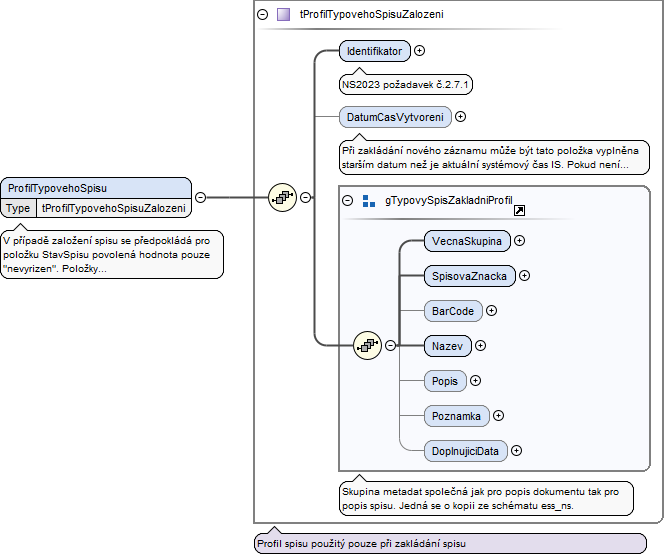Viewport: 665px width, 557px height.
Task: Collapse the ProfilTypovehoSpisu element children
Action: (200, 197)
